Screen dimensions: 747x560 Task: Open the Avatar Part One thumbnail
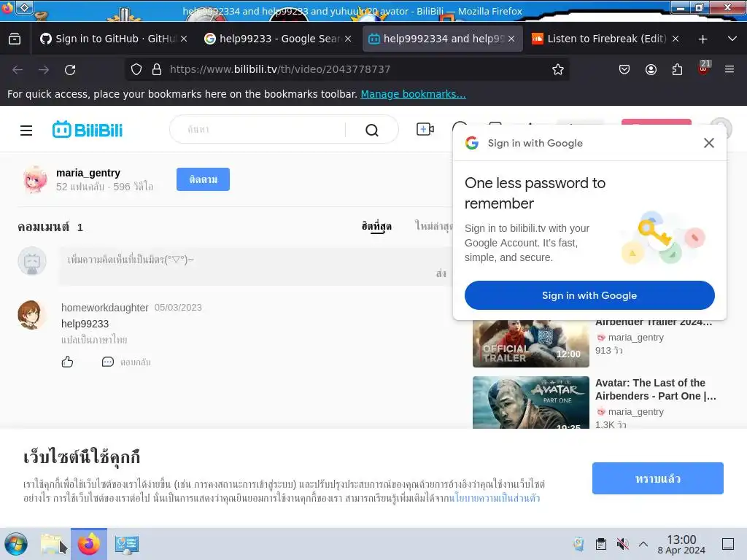pos(531,402)
